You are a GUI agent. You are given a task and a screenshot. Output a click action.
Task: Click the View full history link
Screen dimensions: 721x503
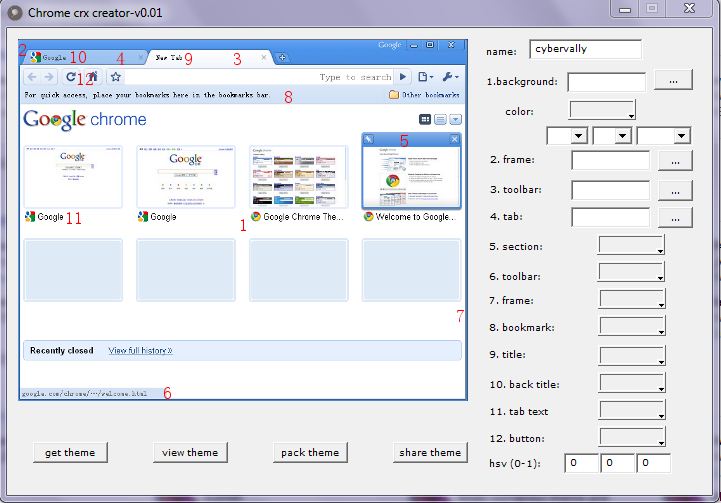tap(141, 351)
